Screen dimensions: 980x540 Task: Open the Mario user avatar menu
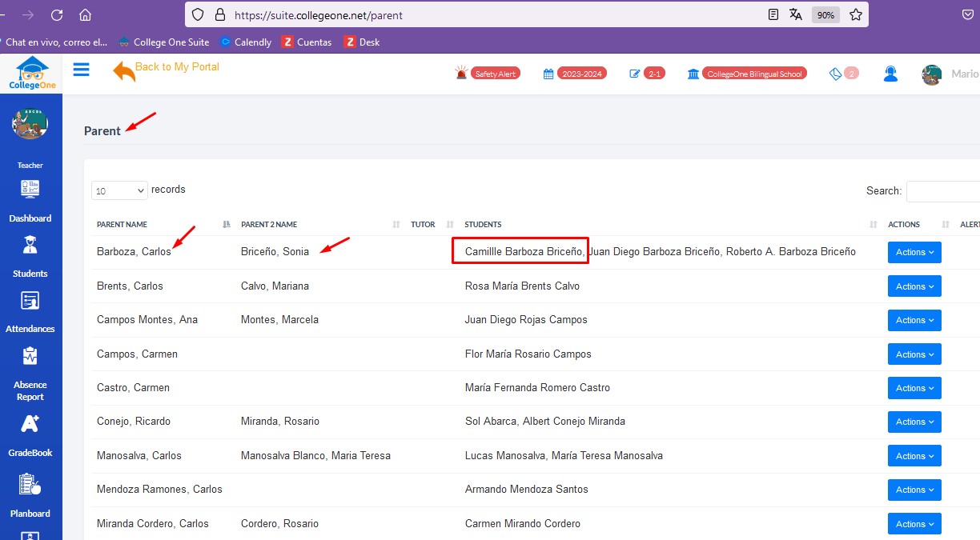pyautogui.click(x=932, y=75)
